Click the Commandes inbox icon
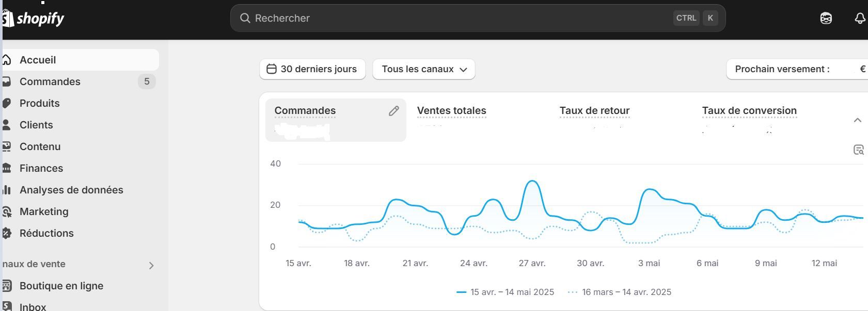Image resolution: width=868 pixels, height=311 pixels. click(7, 81)
